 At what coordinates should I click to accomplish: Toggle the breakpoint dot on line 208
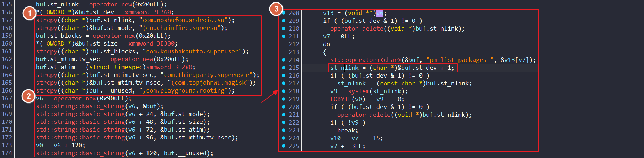click(x=284, y=13)
